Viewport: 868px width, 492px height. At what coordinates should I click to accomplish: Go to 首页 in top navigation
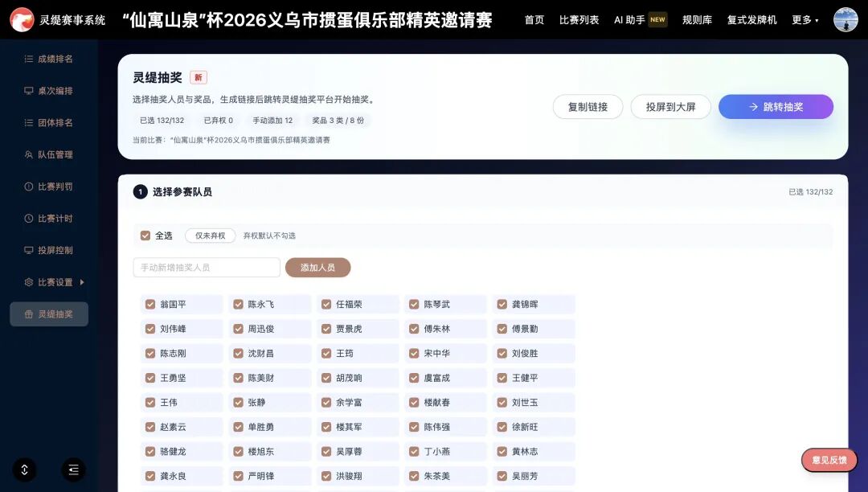point(534,20)
